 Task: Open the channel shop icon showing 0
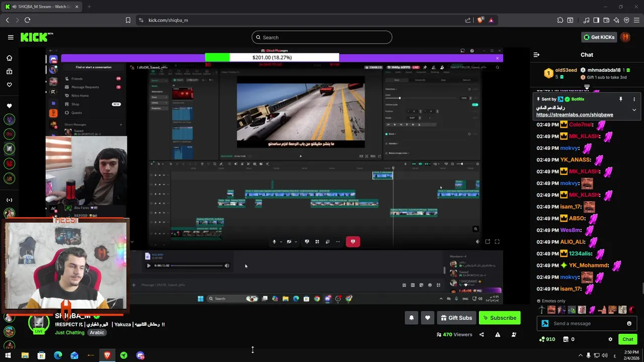click(566, 339)
